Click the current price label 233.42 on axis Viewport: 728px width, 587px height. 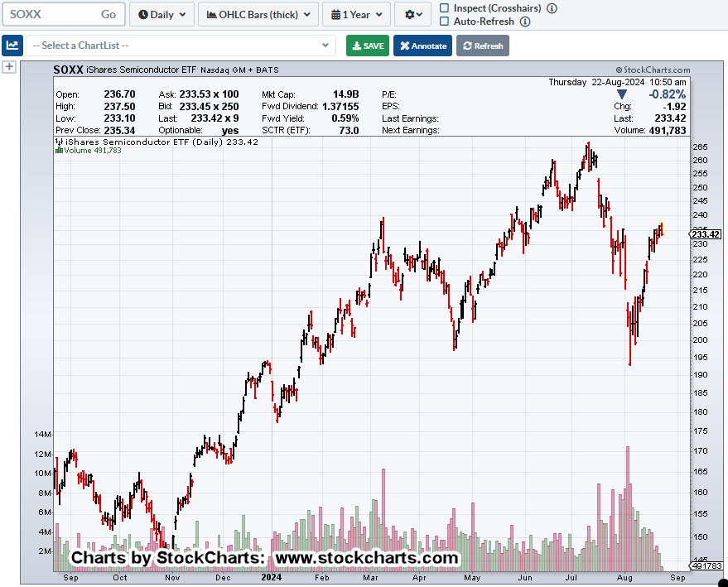point(706,234)
